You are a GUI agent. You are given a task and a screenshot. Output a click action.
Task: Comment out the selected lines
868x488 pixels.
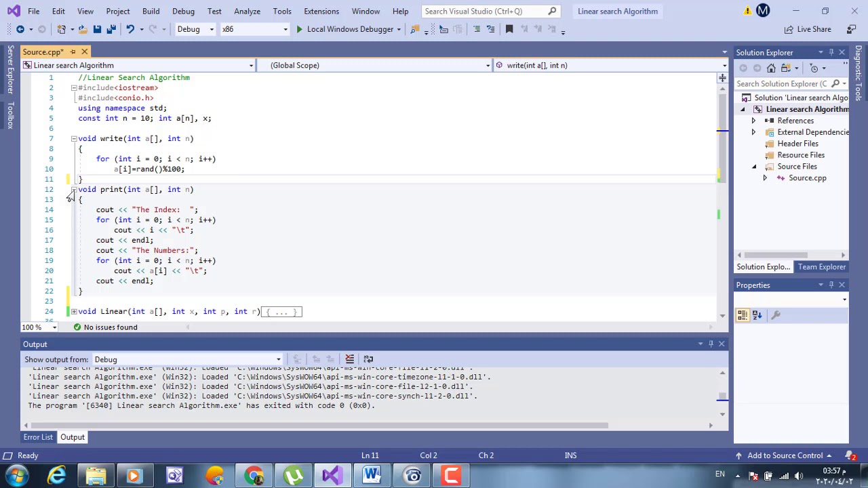point(477,29)
